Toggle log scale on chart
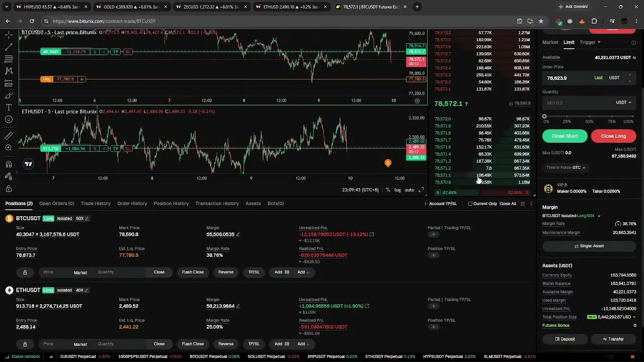 pyautogui.click(x=397, y=190)
